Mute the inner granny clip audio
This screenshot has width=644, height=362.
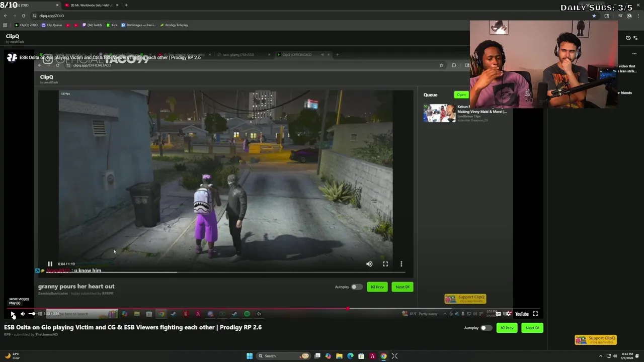pyautogui.click(x=369, y=264)
